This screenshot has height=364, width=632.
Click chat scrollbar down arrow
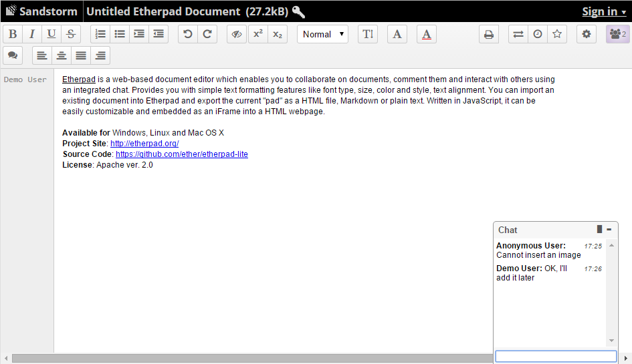tap(611, 341)
